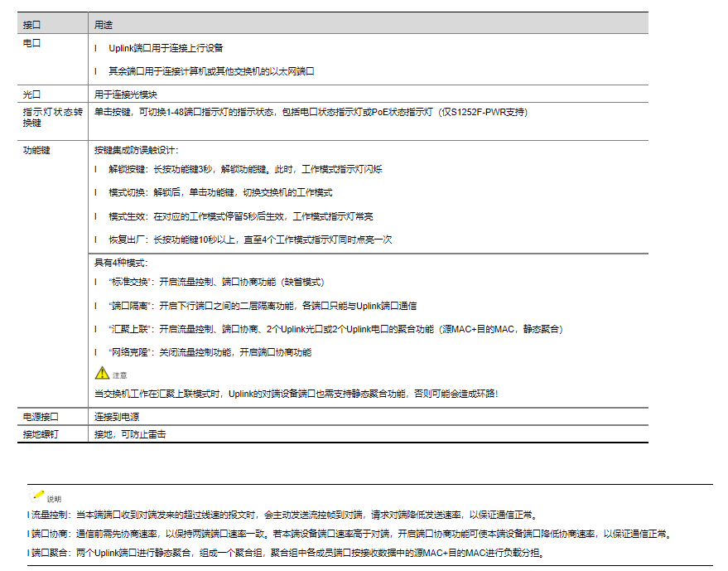Click the line 其余端口用于连接计算机或其他交换机

click(211, 71)
